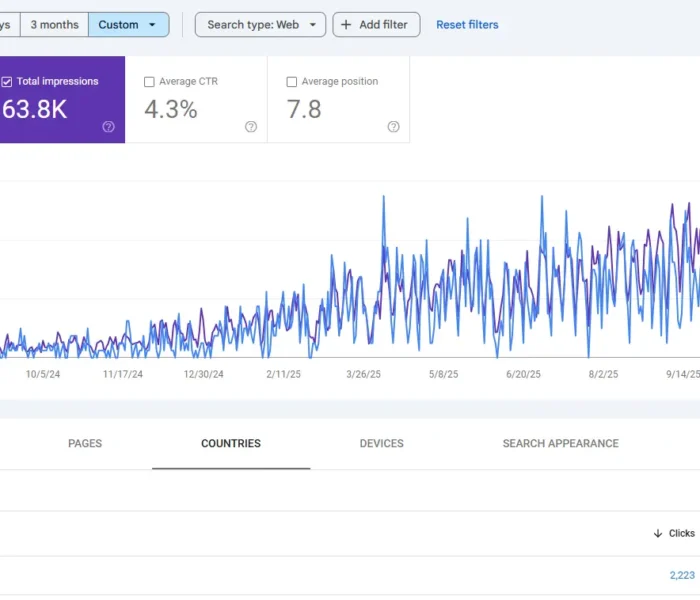
Task: Open help icon in Average position card
Action: coord(393,127)
